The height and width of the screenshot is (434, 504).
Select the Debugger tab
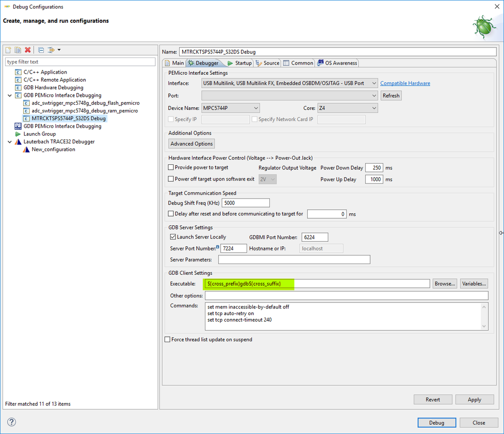204,63
